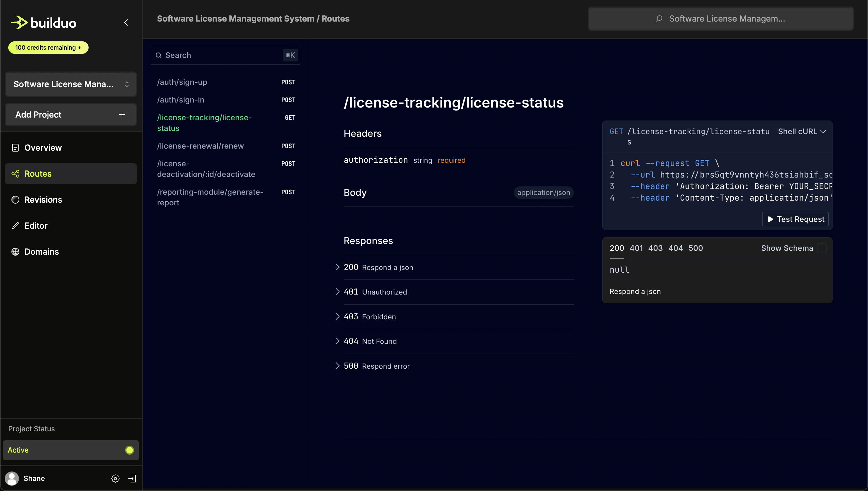Image resolution: width=868 pixels, height=491 pixels.
Task: Select the /auth/sign-up route
Action: [226, 82]
